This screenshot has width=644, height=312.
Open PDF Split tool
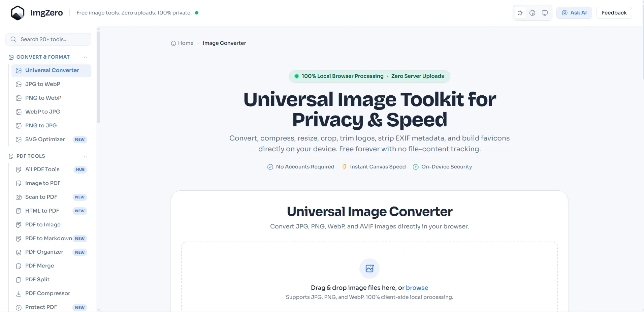51,280
